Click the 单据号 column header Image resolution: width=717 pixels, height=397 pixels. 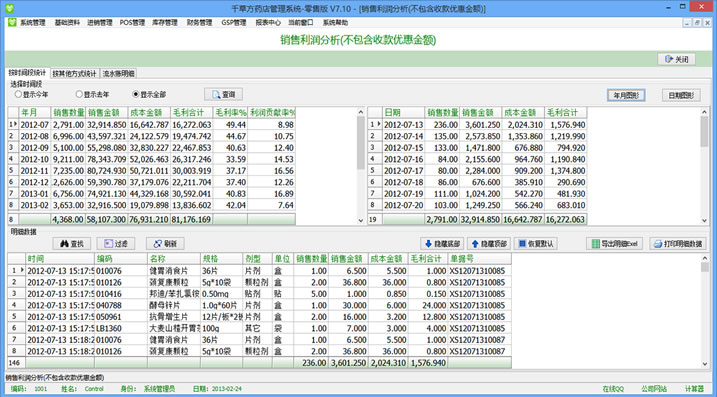click(480, 259)
